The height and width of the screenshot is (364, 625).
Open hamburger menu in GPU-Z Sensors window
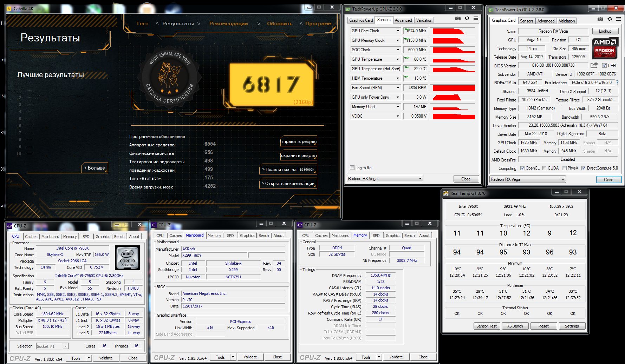[x=476, y=19]
